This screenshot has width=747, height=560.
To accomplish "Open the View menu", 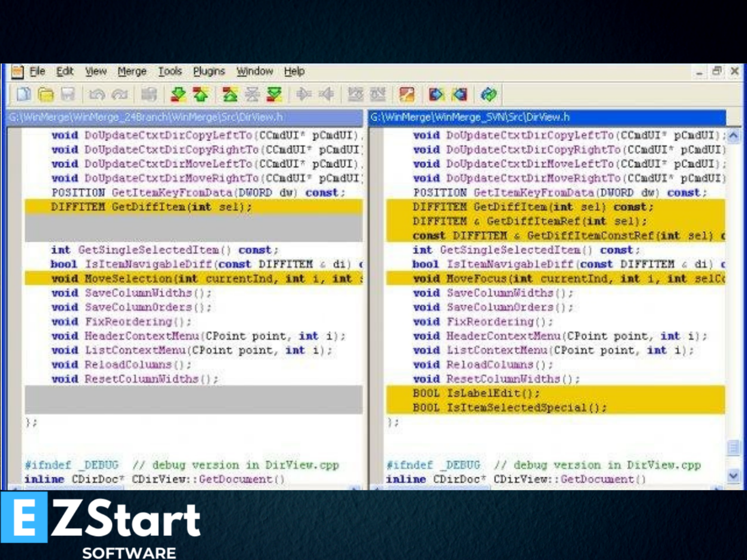I will click(96, 71).
